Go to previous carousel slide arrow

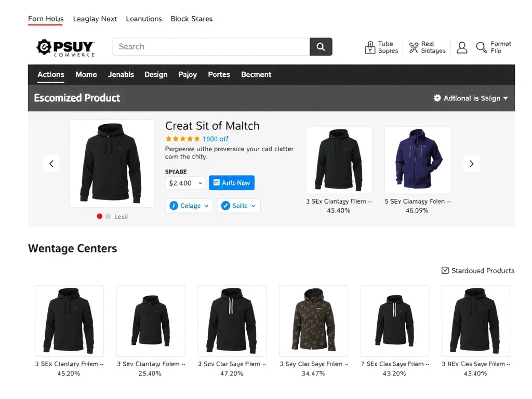tap(51, 164)
